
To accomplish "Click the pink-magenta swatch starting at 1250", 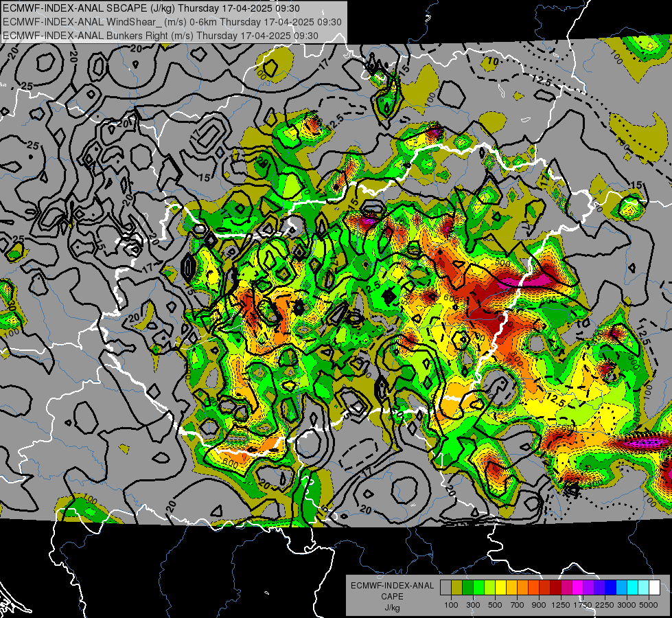I will pyautogui.click(x=566, y=587).
